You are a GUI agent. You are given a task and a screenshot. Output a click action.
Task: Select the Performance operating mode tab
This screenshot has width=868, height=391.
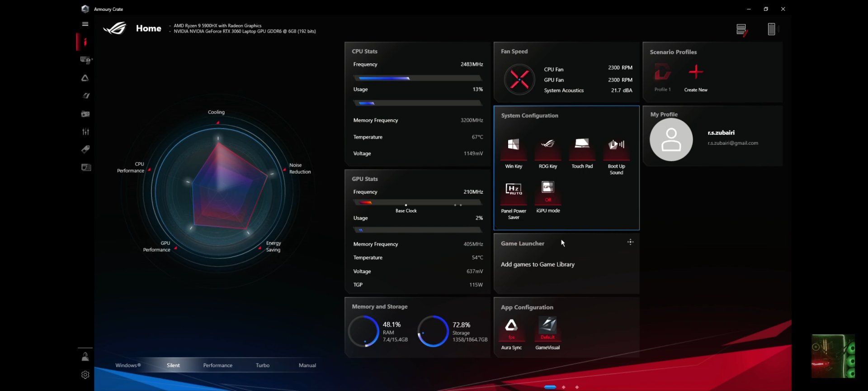[x=218, y=365]
